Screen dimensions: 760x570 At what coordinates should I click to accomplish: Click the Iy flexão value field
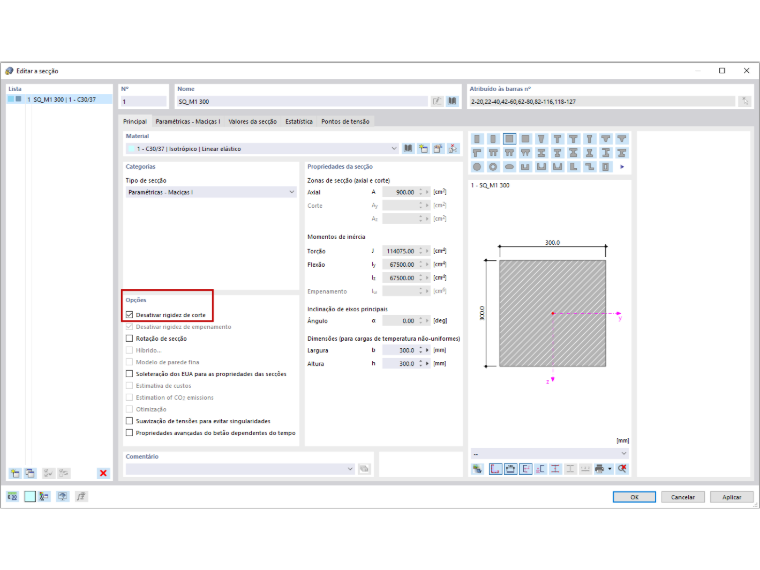pyautogui.click(x=399, y=264)
